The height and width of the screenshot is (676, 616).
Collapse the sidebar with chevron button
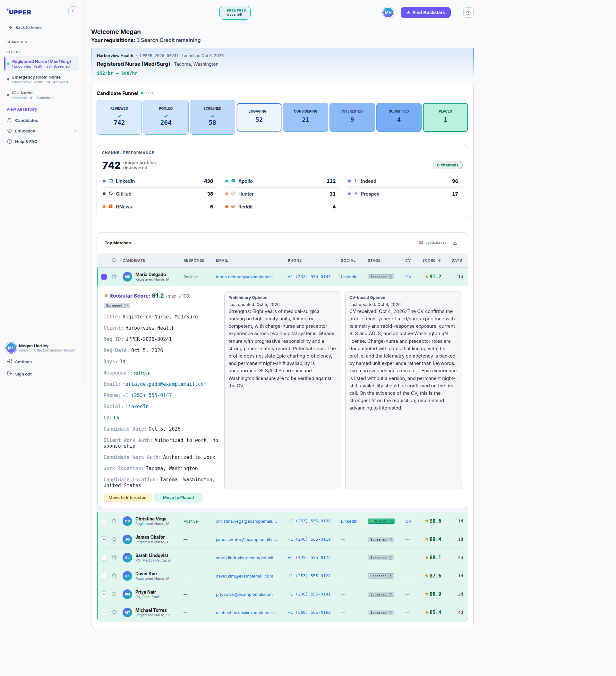tap(73, 11)
